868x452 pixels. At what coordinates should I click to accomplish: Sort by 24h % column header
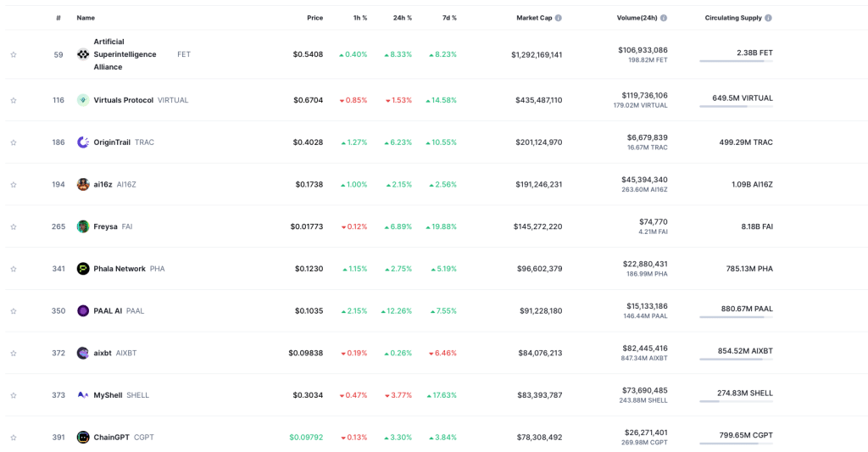[403, 18]
